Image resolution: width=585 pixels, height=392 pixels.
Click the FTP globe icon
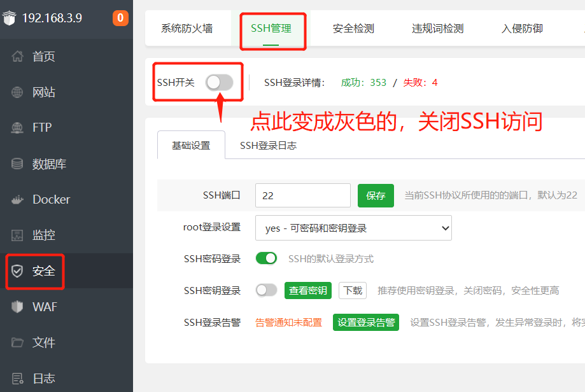pos(17,127)
